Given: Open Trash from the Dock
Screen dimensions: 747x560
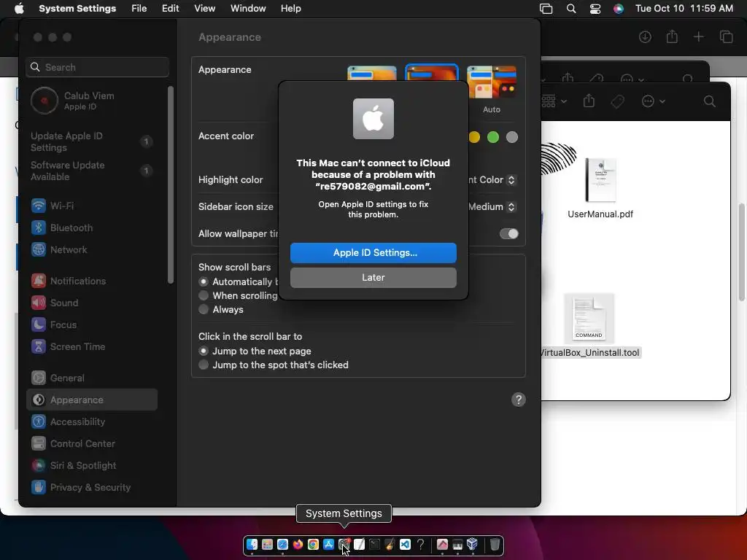Looking at the screenshot, I should (x=495, y=544).
